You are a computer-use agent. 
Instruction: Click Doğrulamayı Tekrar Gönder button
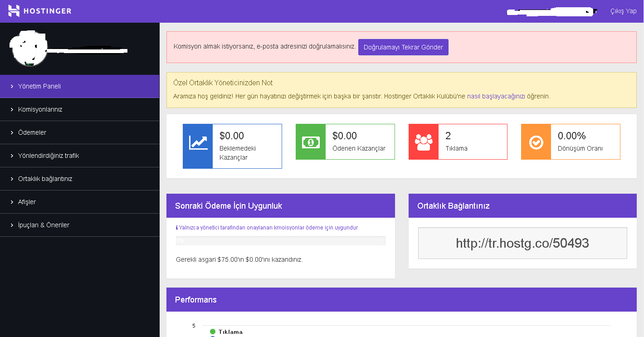[x=403, y=47]
